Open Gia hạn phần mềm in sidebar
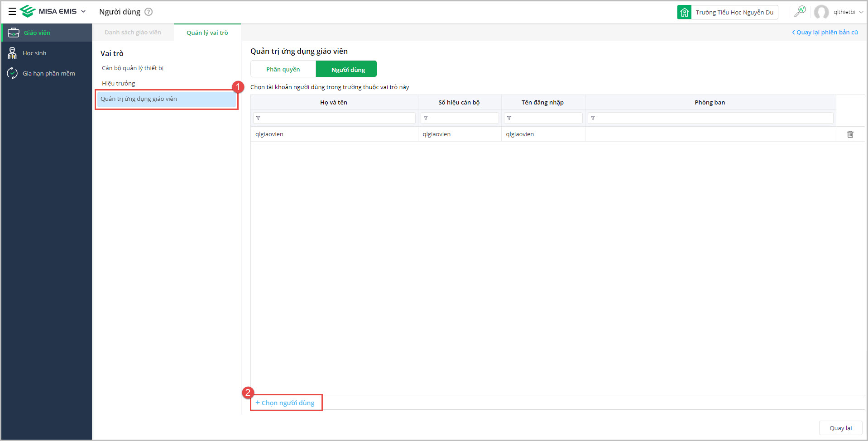868x441 pixels. pos(47,73)
